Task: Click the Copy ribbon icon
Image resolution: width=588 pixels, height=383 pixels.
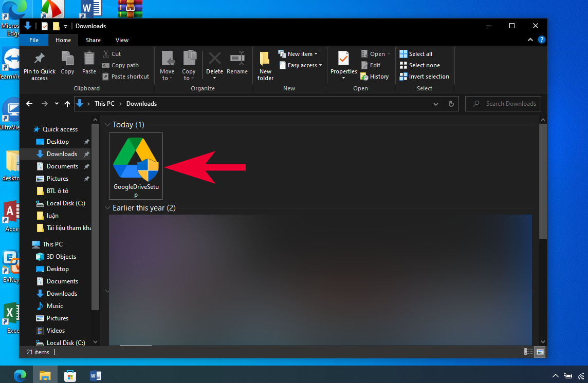Action: pos(67,59)
